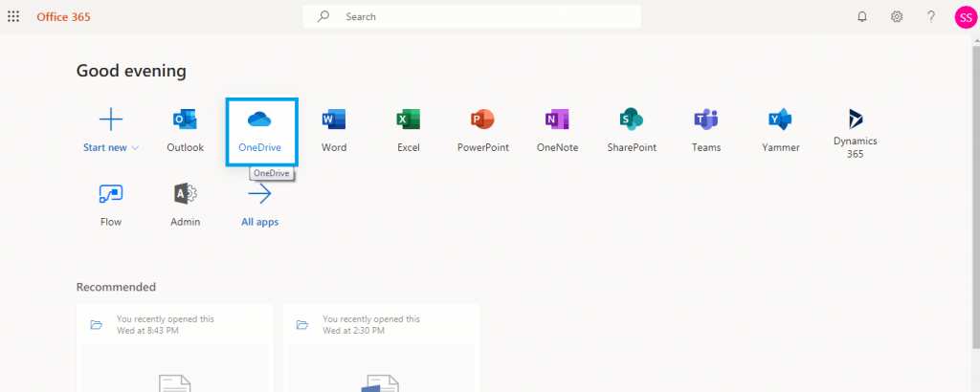This screenshot has width=980, height=392.
Task: Launch the Teams app
Action: (x=706, y=119)
